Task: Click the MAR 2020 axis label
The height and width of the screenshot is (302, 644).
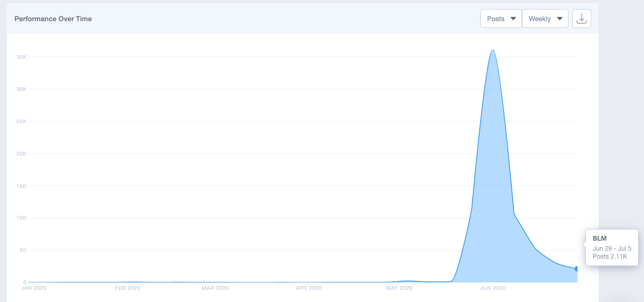Action: tap(215, 288)
